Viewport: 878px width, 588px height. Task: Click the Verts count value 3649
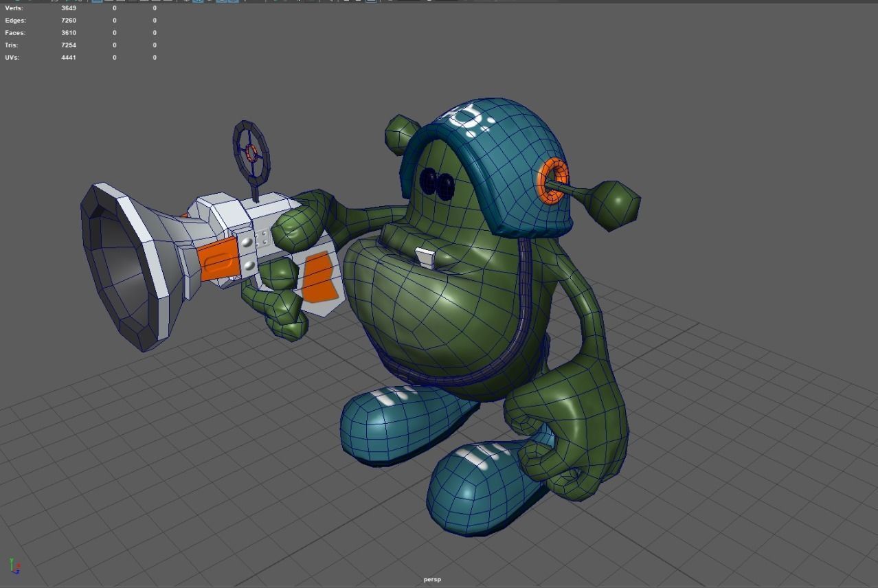pyautogui.click(x=69, y=8)
